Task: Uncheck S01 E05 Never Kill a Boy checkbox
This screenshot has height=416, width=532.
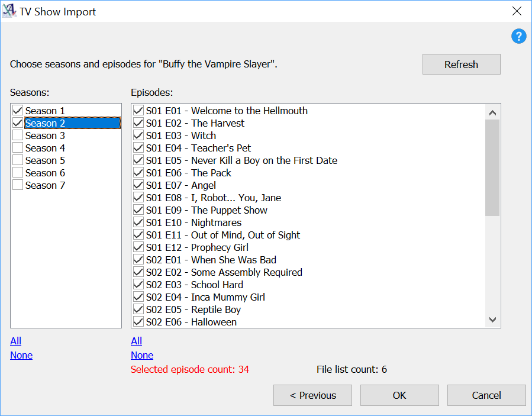Action: tap(138, 160)
